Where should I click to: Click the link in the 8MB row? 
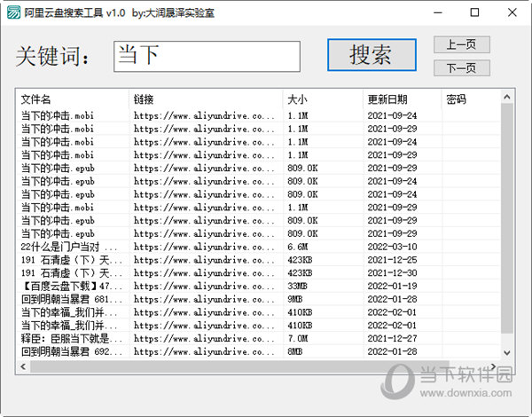pyautogui.click(x=204, y=351)
